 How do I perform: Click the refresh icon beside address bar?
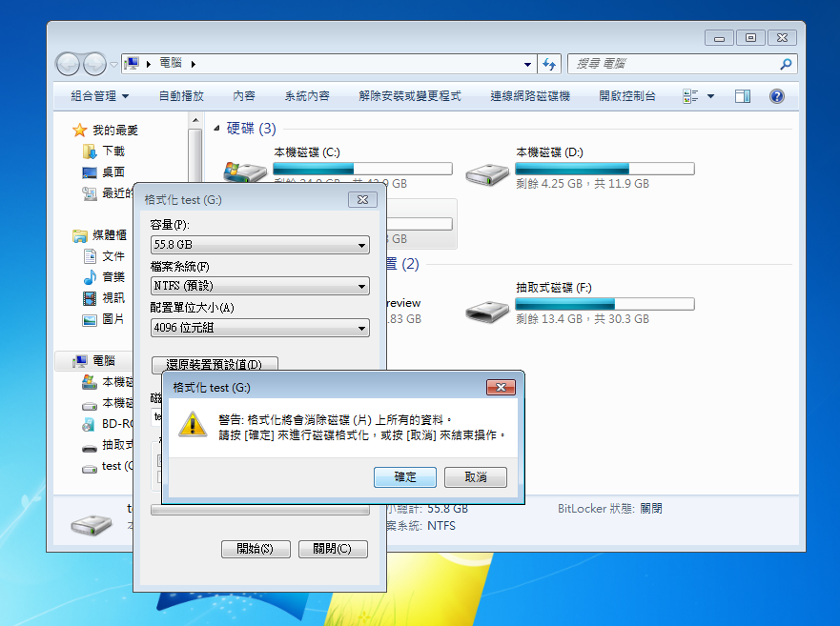(549, 64)
